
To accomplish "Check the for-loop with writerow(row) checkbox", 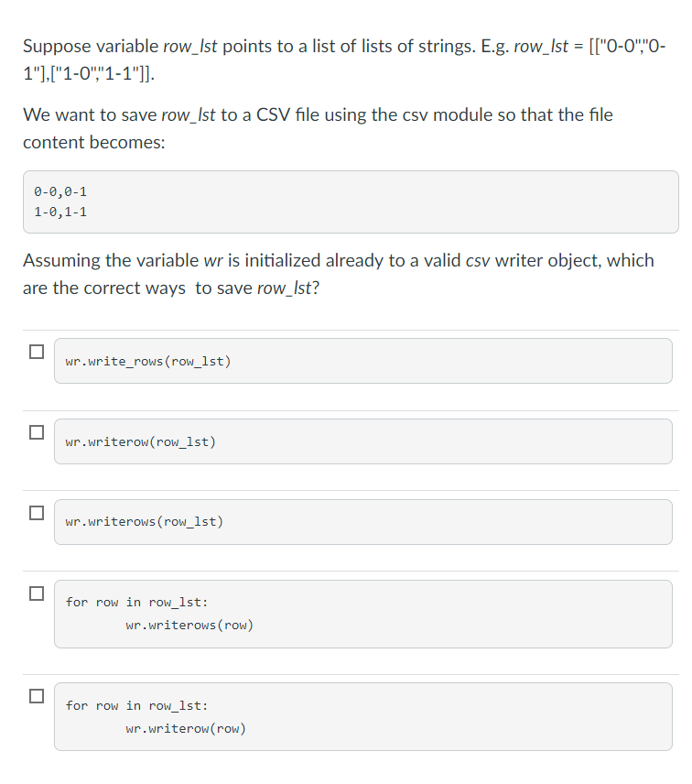I will pos(36,696).
